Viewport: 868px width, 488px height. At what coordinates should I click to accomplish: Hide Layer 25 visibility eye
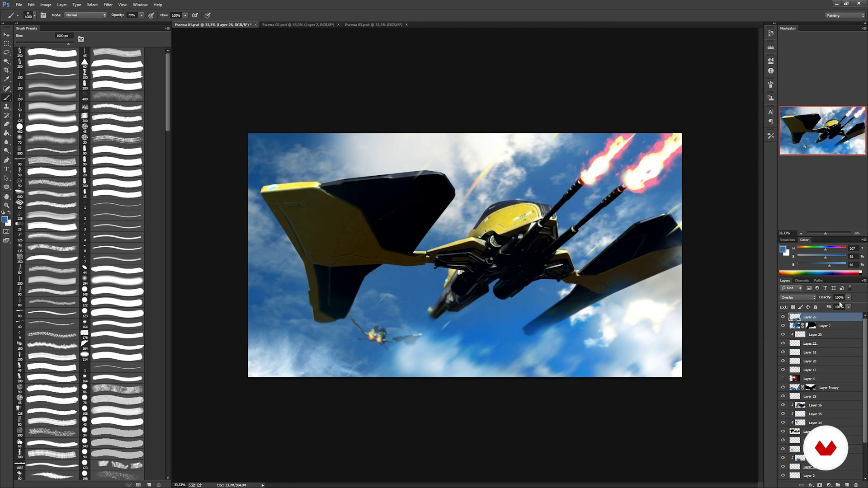(783, 396)
